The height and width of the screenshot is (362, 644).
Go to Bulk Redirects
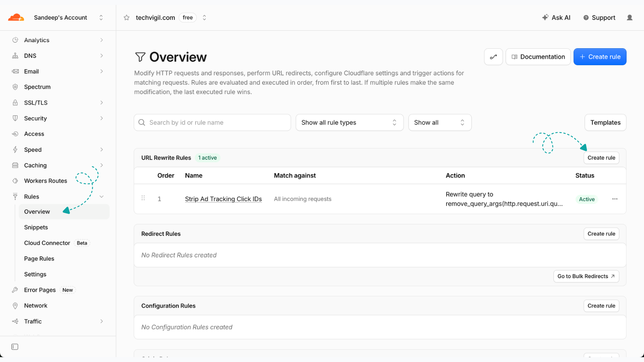pyautogui.click(x=586, y=276)
